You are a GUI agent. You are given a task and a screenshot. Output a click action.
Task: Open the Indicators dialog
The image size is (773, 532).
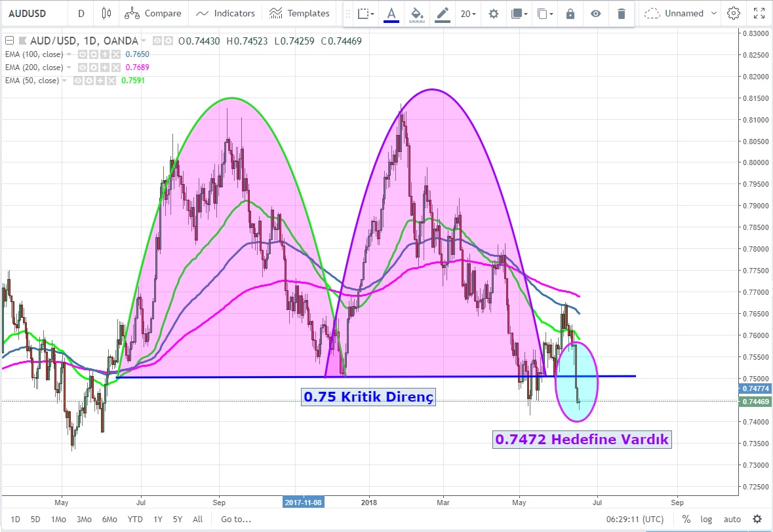[x=226, y=13]
